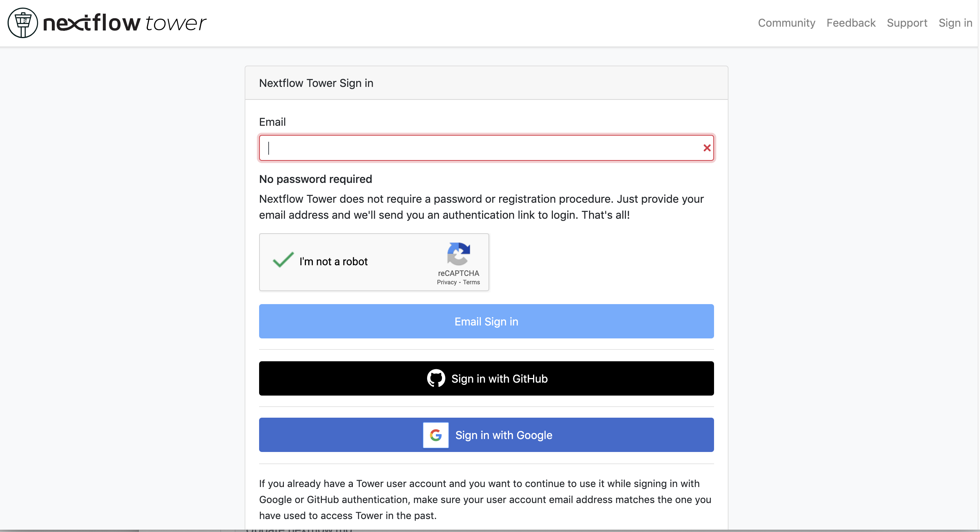Toggle the I'm not a robot checkmark

283,260
